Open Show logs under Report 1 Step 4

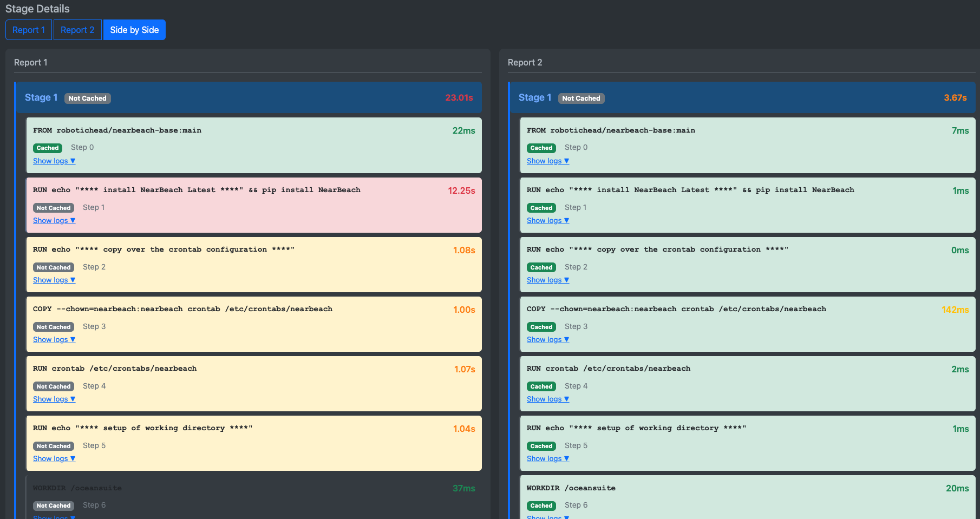(54, 399)
